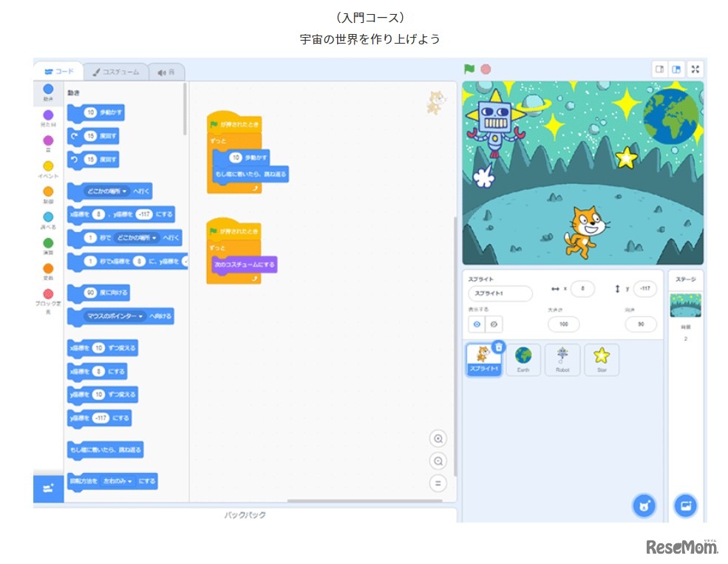Click the Earth sprite on stage
Screen dimensions: 728x564
670,115
